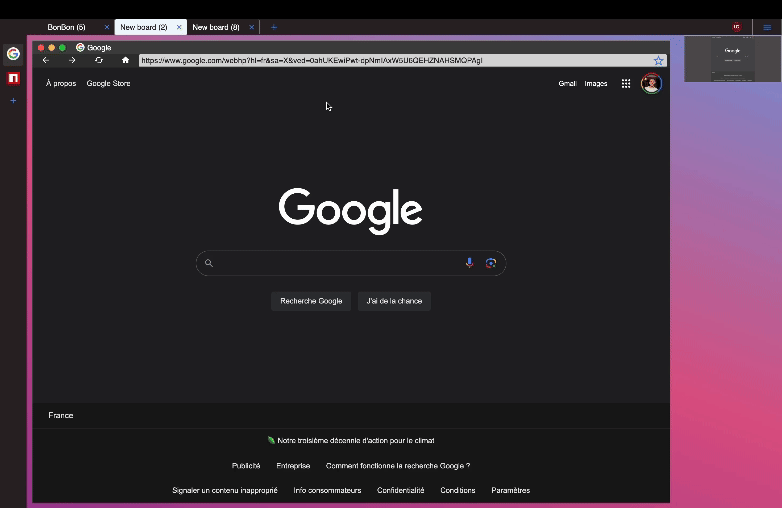Start voice search with microphone icon
782x508 pixels.
[469, 263]
